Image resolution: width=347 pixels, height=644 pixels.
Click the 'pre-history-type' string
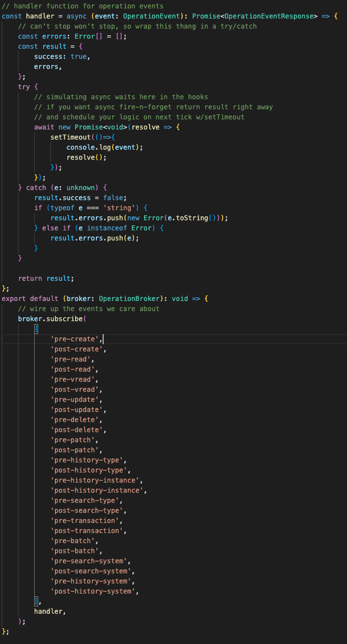pyautogui.click(x=87, y=460)
